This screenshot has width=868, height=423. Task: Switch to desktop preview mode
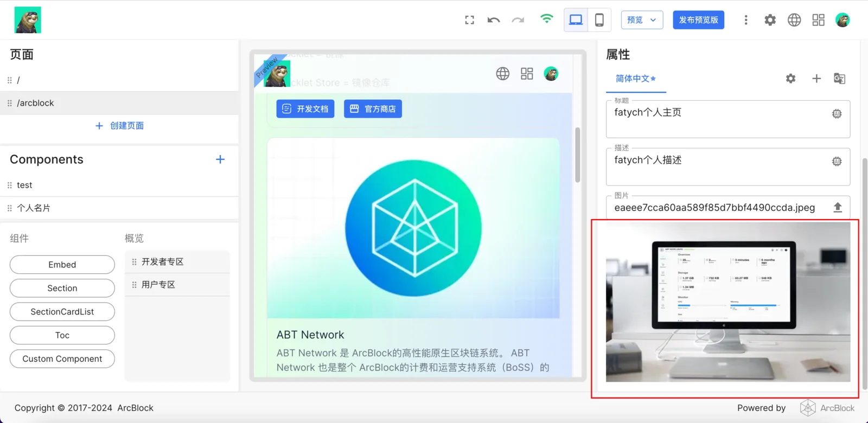(576, 20)
